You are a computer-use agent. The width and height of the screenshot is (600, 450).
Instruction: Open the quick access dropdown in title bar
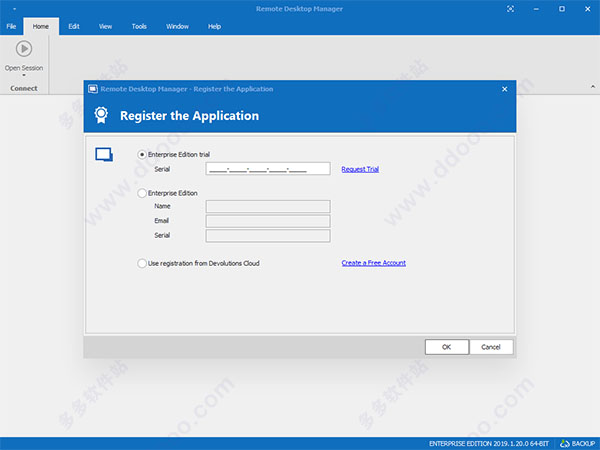pyautogui.click(x=14, y=9)
